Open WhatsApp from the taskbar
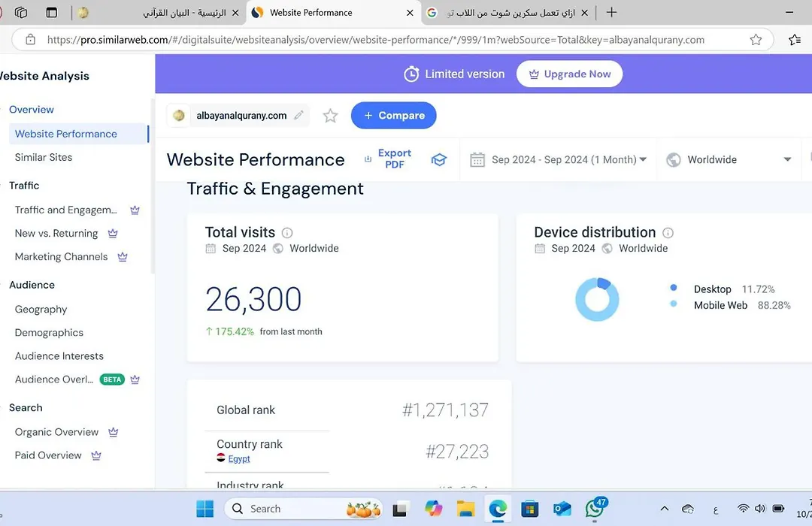This screenshot has width=812, height=526. pos(595,509)
